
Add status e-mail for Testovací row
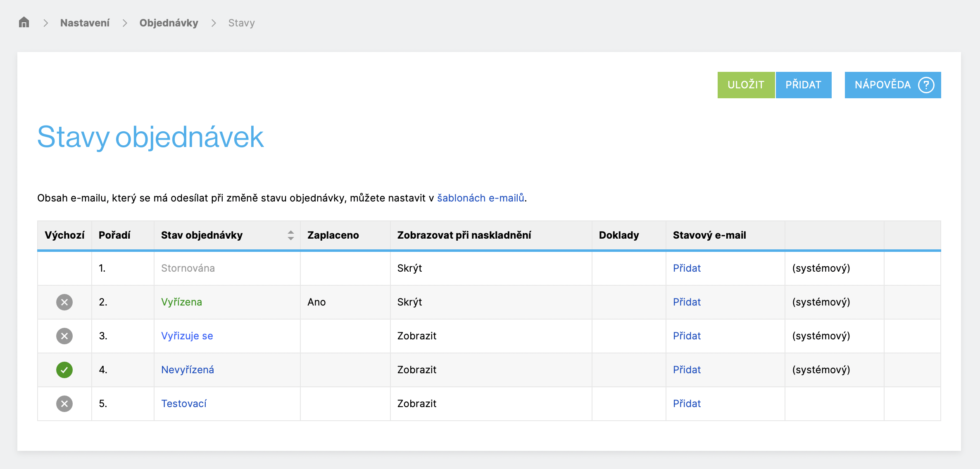[687, 404]
